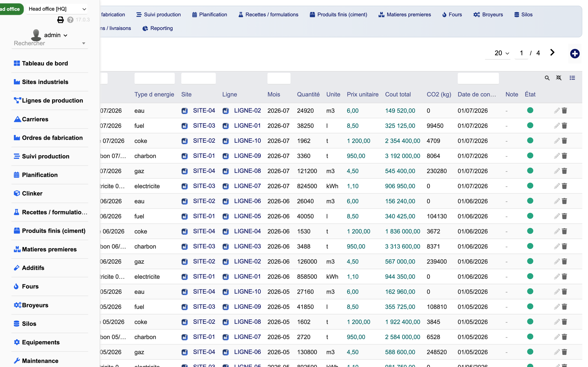Click site icon beside SITE-01 charbon 2026-07
The height and width of the screenshot is (367, 588).
coord(185,156)
